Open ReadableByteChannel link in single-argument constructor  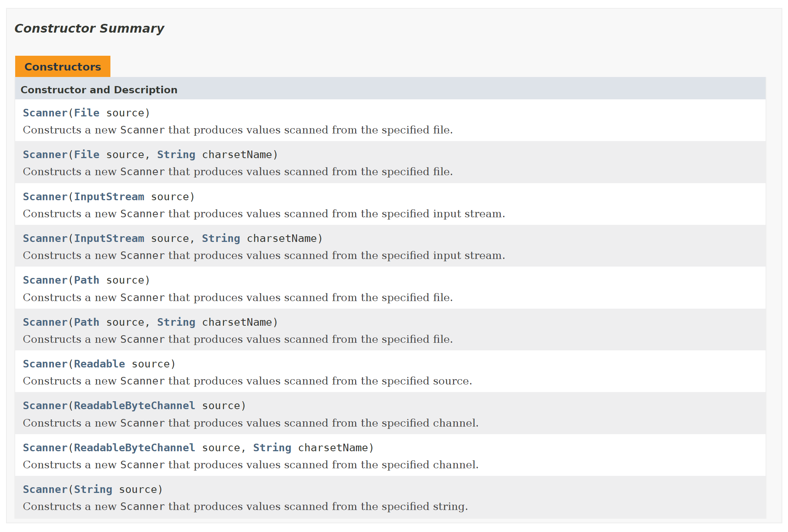134,406
